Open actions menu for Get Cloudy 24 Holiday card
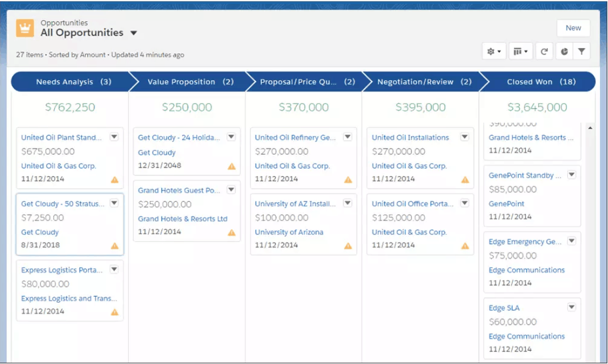Screen dimensions: 608x364 coord(231,137)
